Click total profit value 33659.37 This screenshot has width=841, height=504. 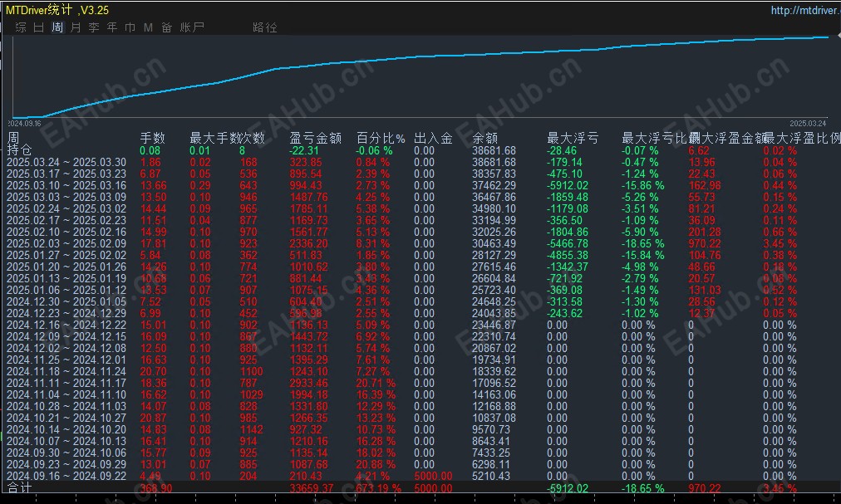(x=311, y=488)
